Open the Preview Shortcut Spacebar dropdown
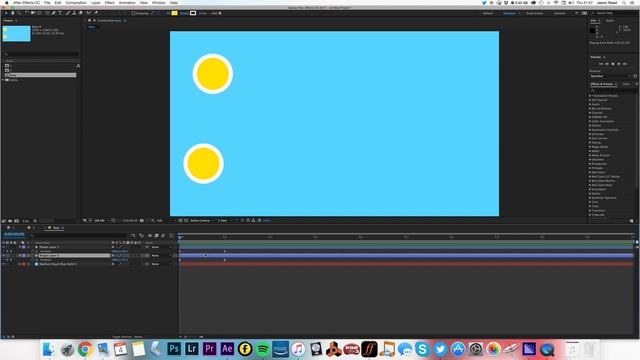This screenshot has height=360, width=640. [x=610, y=76]
